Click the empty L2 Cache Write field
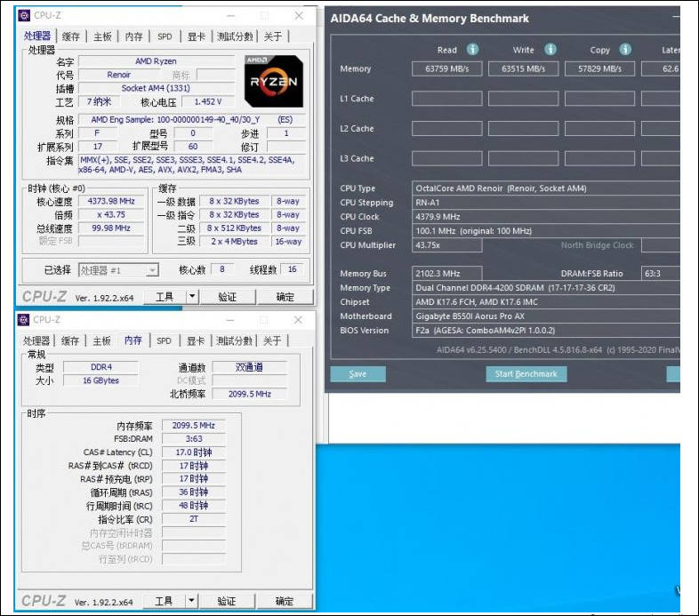699x616 pixels. [x=523, y=128]
